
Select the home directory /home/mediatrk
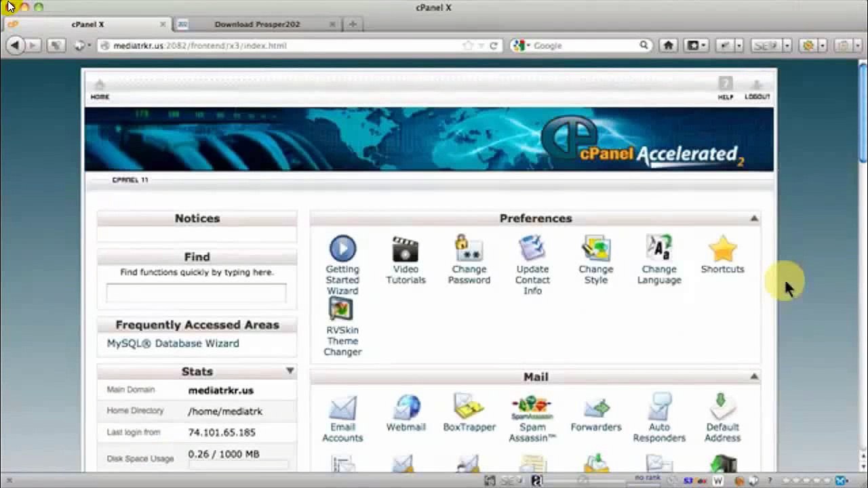[225, 411]
